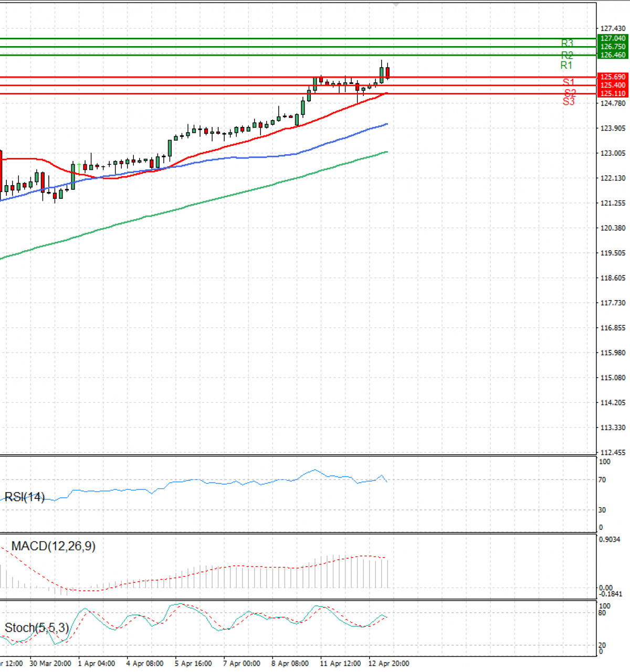
Task: Select the latest red candlestick
Action: coord(387,72)
